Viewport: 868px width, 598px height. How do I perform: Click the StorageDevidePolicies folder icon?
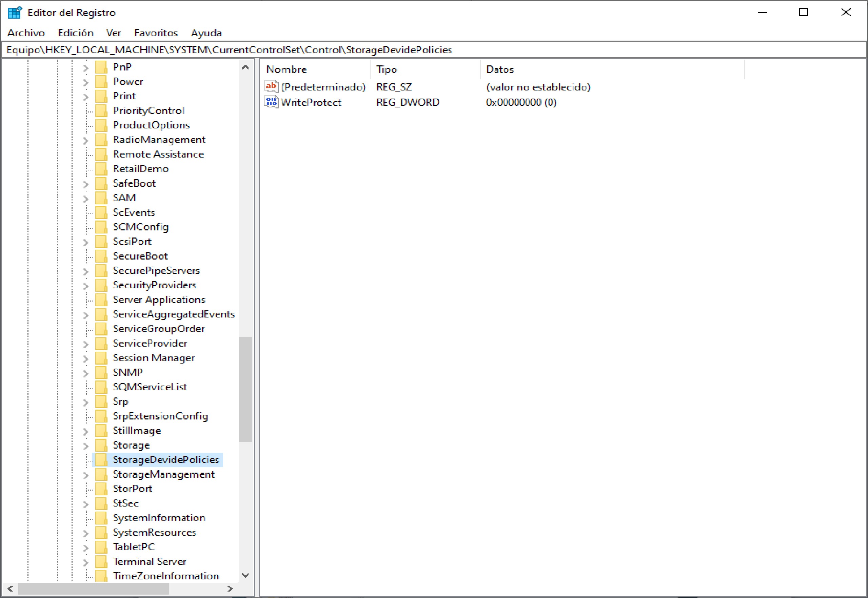101,460
